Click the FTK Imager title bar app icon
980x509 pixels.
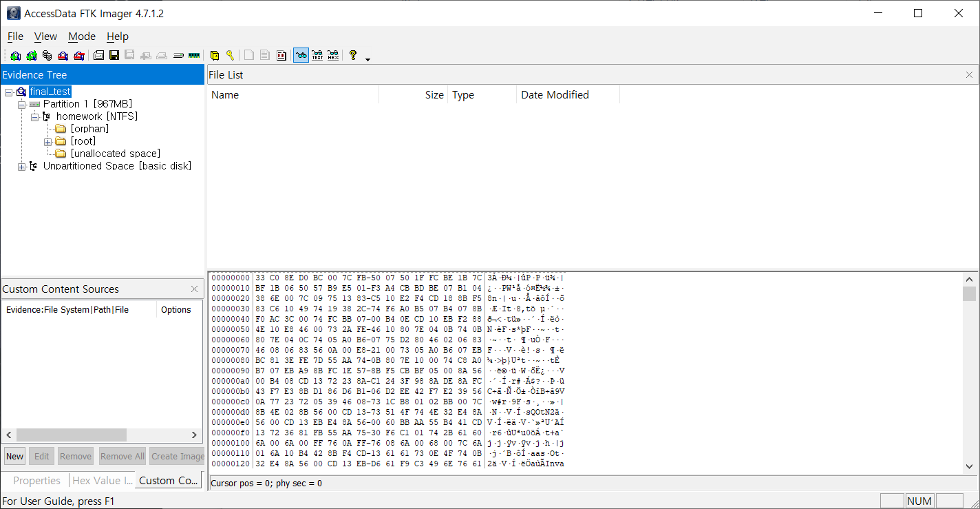point(13,13)
